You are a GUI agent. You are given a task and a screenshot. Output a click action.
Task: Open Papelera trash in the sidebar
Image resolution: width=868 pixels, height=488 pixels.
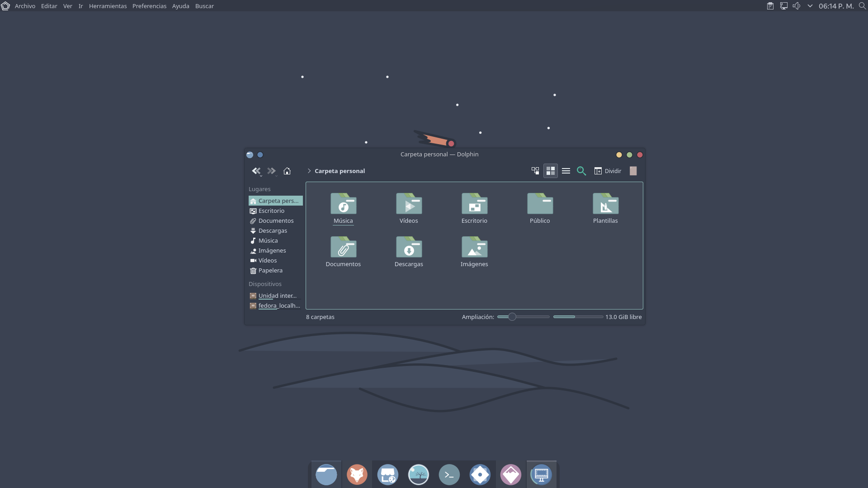coord(276,270)
